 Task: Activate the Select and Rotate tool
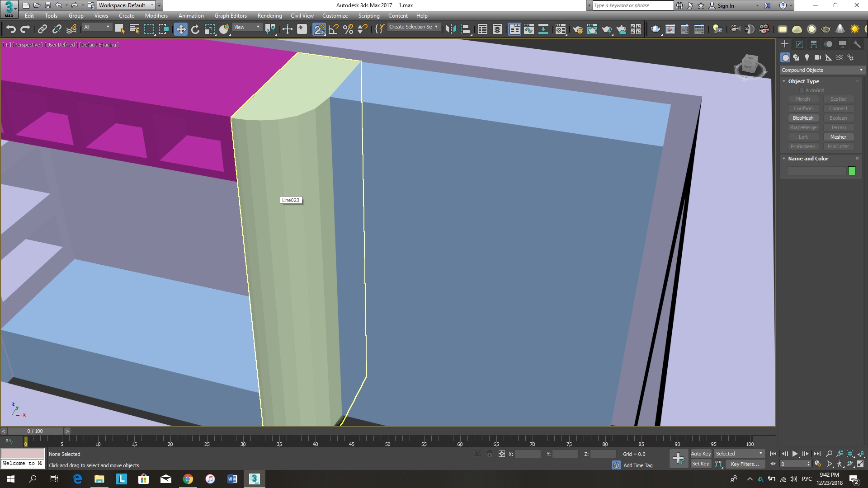tap(195, 29)
